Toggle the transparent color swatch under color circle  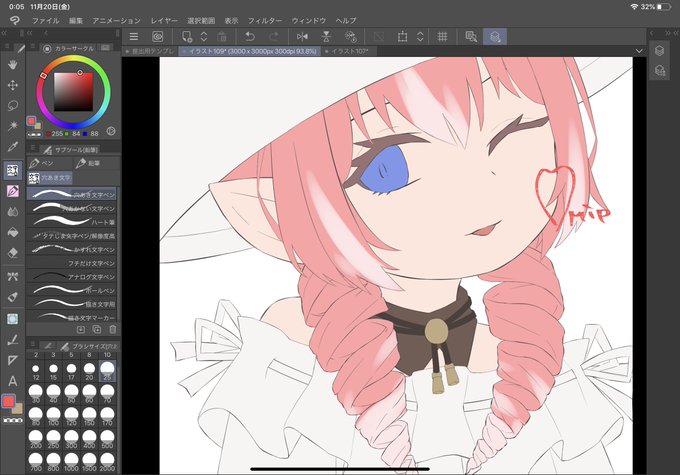click(x=34, y=134)
